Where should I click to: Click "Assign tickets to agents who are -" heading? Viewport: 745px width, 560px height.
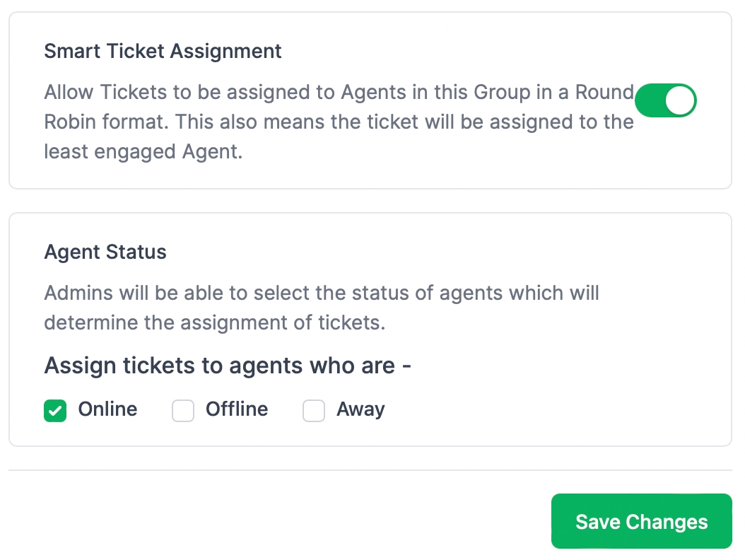[x=228, y=366]
